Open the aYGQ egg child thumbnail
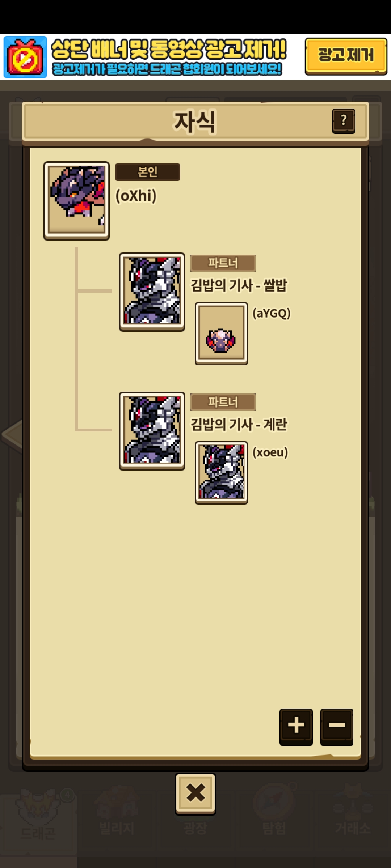The image size is (391, 868). (x=221, y=333)
